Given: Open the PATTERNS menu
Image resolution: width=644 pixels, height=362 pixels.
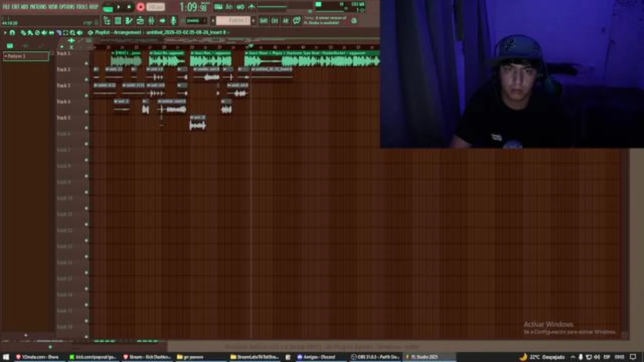Looking at the screenshot, I should click(x=38, y=7).
